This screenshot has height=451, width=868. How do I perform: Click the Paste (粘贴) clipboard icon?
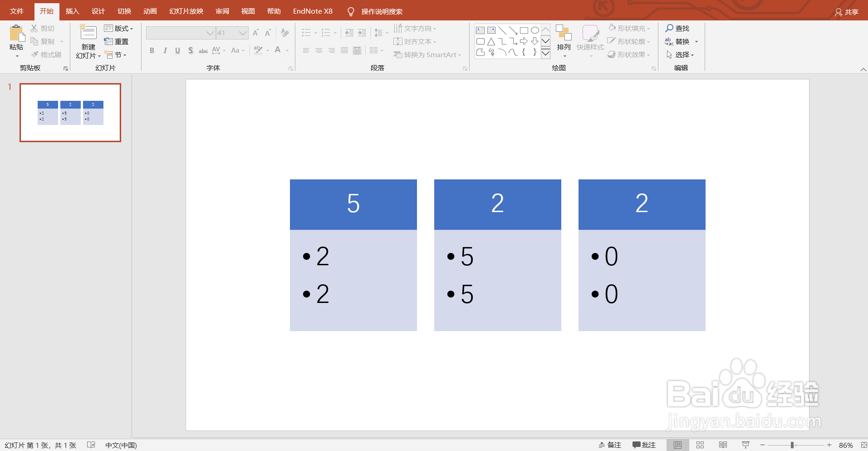[x=16, y=34]
